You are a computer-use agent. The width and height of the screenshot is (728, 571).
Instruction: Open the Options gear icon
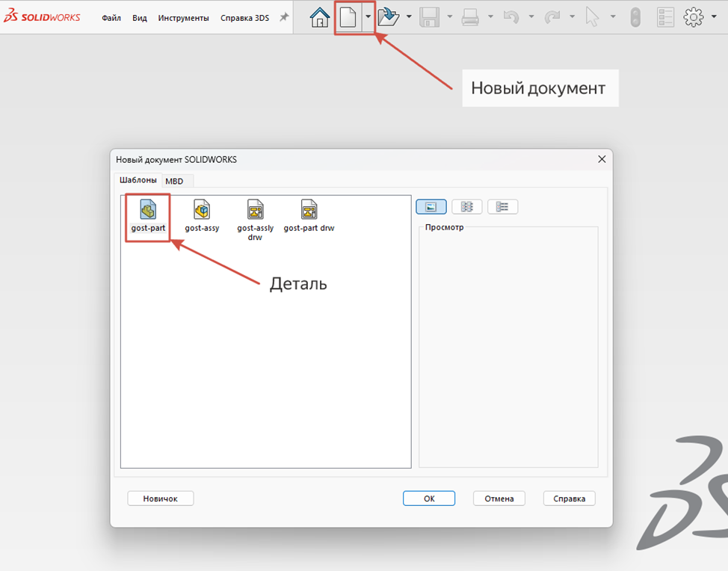click(693, 17)
